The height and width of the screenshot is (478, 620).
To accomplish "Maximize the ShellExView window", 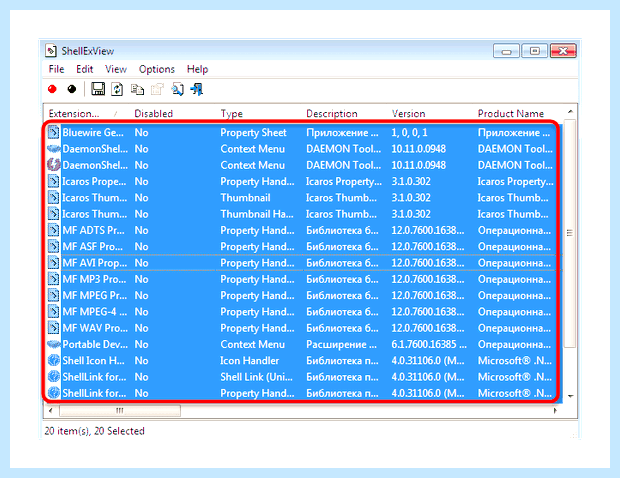I will [535, 51].
